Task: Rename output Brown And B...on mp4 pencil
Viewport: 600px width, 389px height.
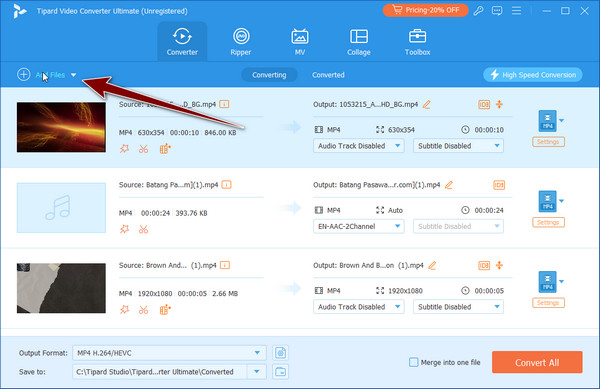Action: [x=432, y=265]
